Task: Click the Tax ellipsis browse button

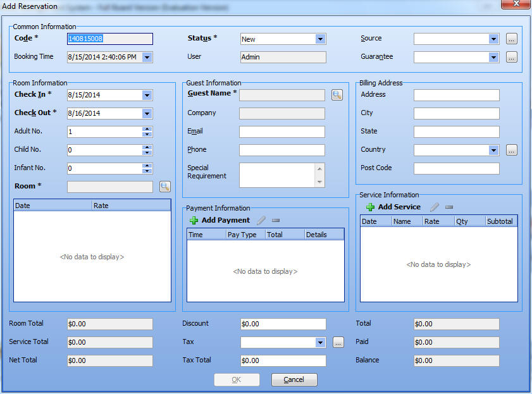Action: tap(338, 342)
